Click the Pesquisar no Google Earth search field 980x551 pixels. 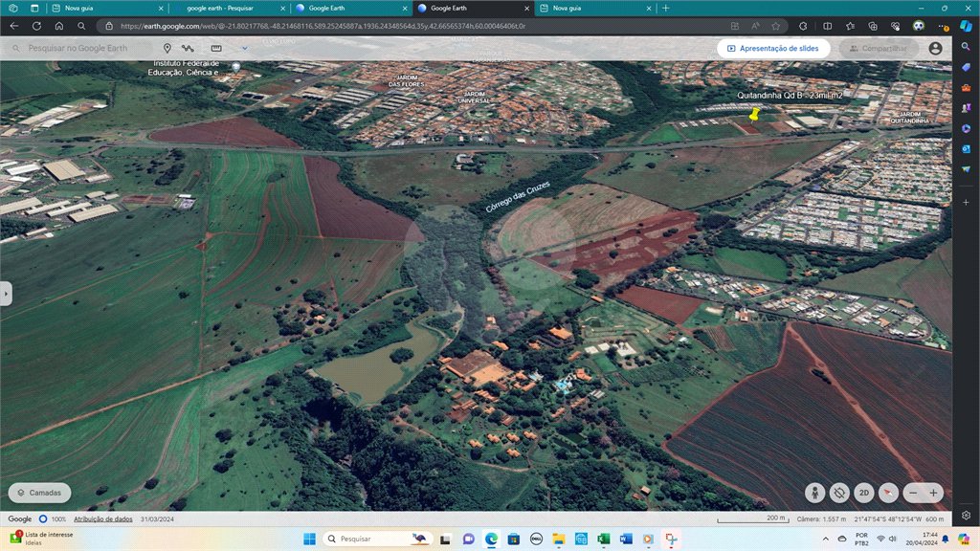[78, 48]
